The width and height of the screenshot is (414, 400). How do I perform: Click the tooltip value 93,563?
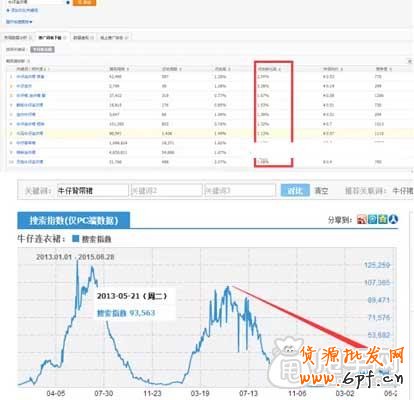[142, 313]
